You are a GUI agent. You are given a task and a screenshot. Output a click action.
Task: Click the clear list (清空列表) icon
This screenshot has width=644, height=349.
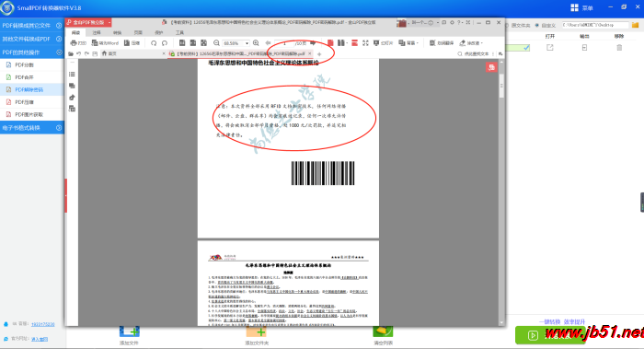(383, 332)
